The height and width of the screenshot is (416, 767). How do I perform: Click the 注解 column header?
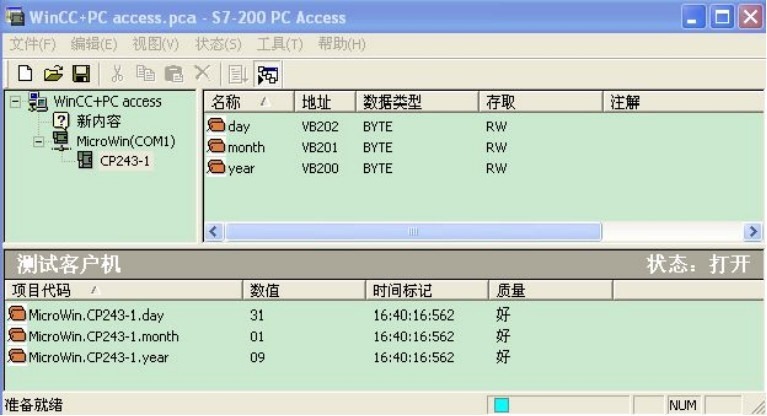(x=683, y=102)
